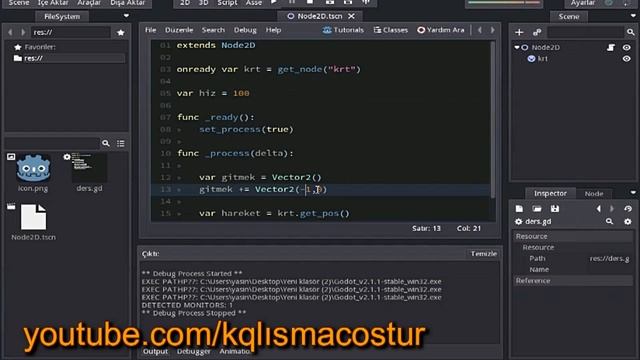This screenshot has width=640, height=360.
Task: Go forward in script editor history
Action: (493, 30)
